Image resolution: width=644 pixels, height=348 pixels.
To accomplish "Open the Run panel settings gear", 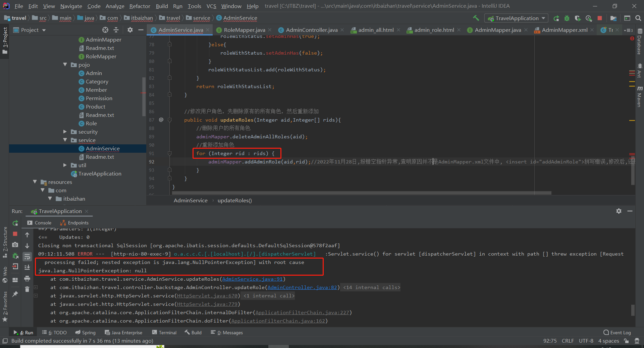I will tap(619, 211).
